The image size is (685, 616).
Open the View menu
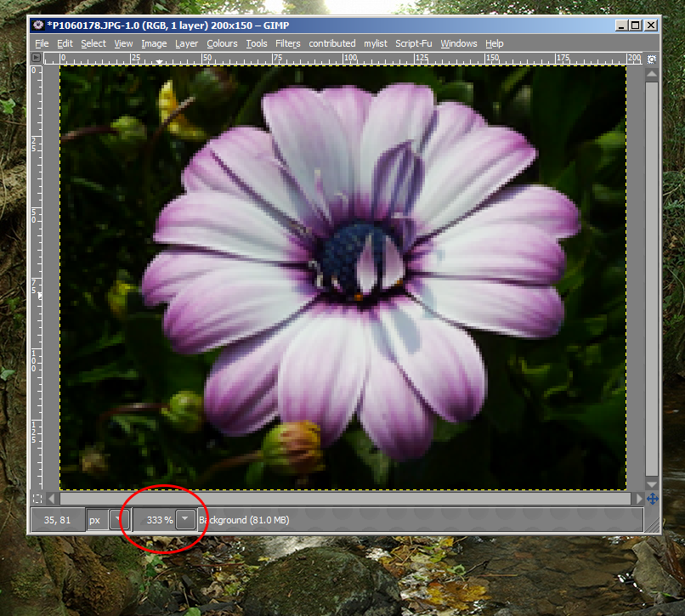[123, 43]
